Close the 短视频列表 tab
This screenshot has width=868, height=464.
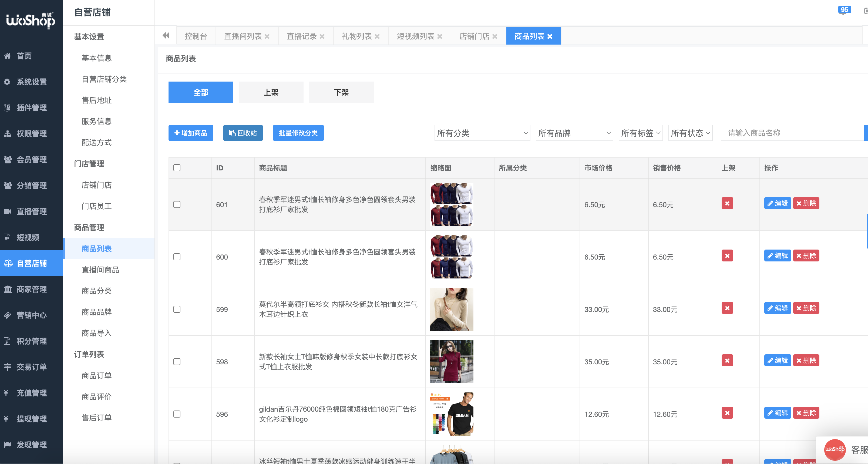click(x=440, y=36)
